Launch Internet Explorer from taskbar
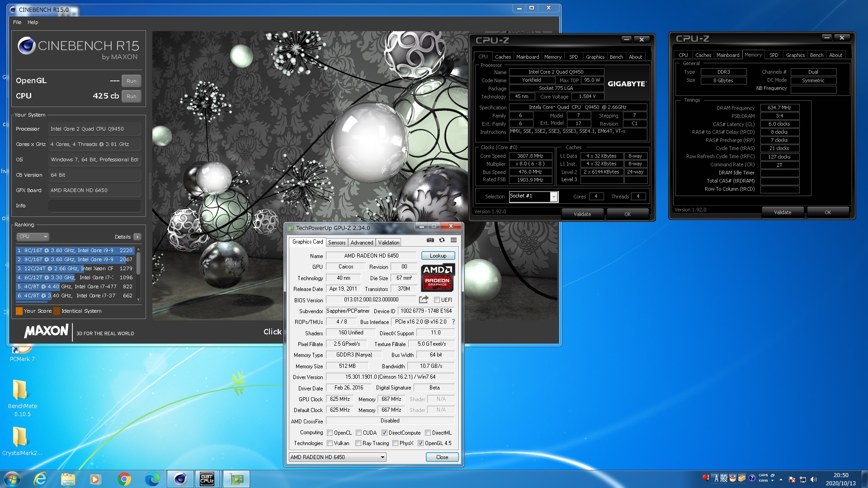 [x=40, y=479]
